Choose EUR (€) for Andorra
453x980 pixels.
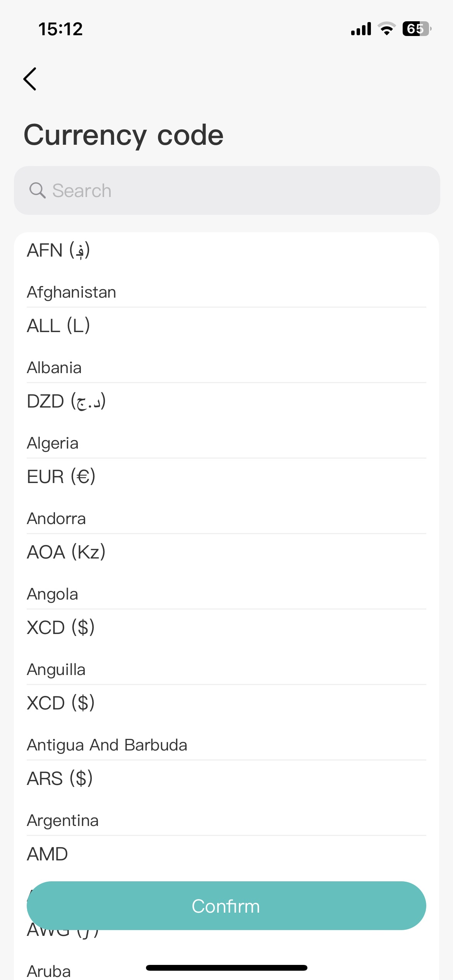tap(61, 476)
